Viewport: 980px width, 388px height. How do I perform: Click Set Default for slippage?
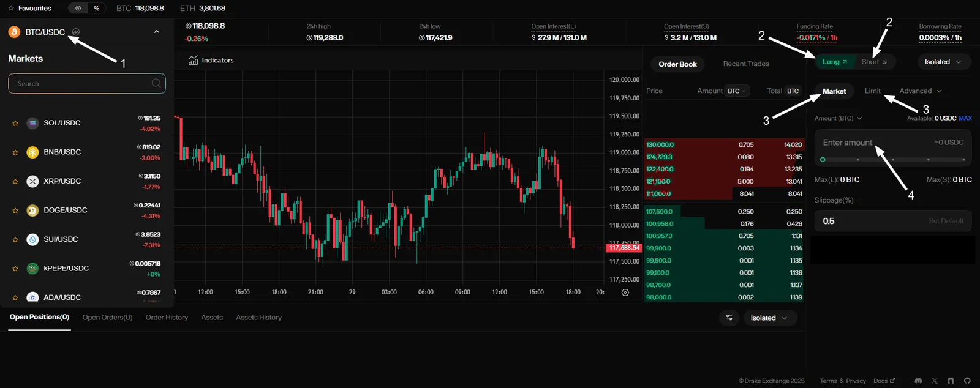pos(946,221)
